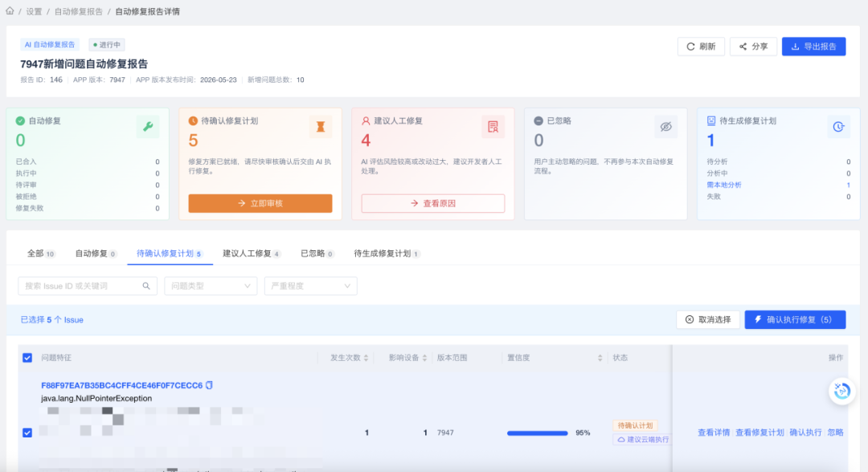Toggle the select-all header checkbox

27,358
